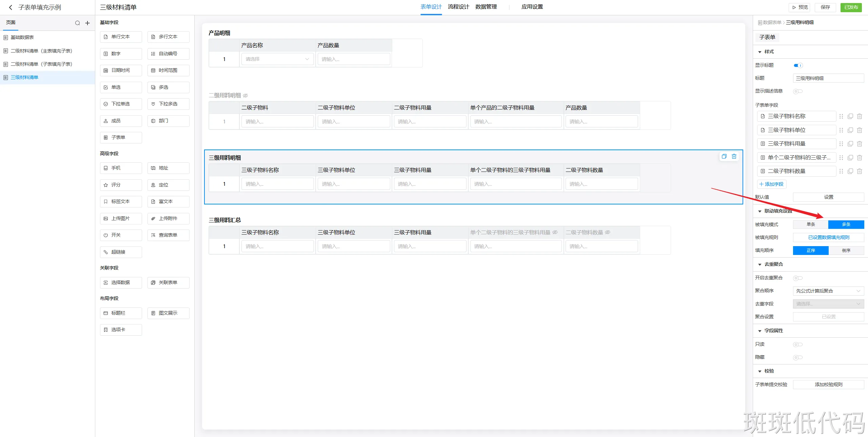Screen dimensions: 868x437
Task: Click the page search magnifier icon
Action: click(x=78, y=23)
